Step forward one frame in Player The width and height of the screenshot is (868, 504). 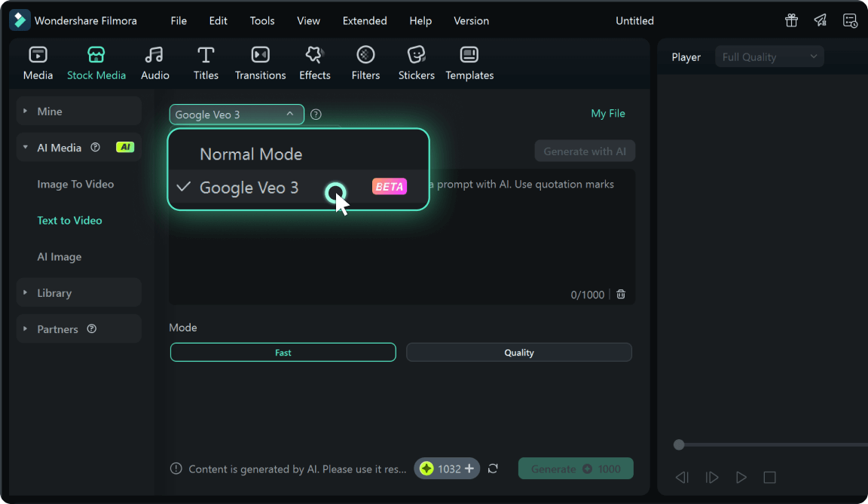pyautogui.click(x=711, y=477)
